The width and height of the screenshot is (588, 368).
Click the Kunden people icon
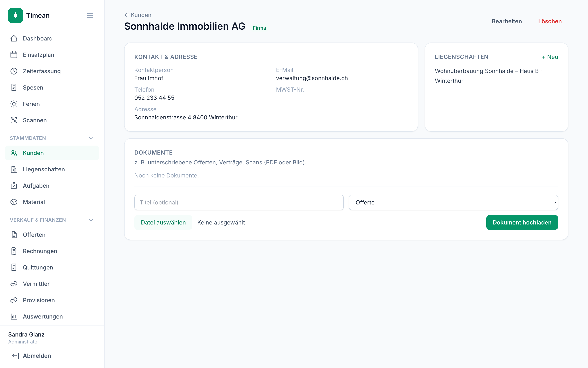coord(14,153)
